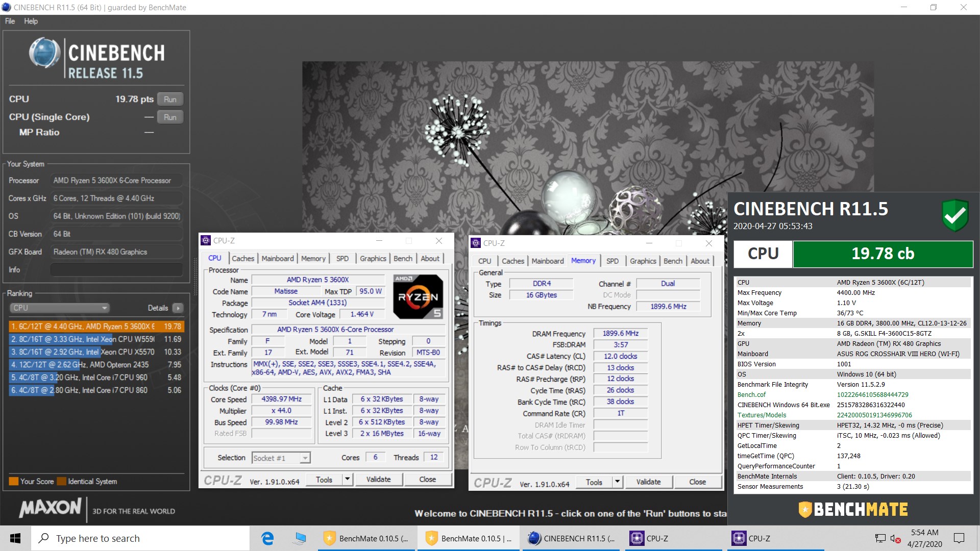Click the taskbar clock showing 5:54 AM

pyautogui.click(x=924, y=538)
